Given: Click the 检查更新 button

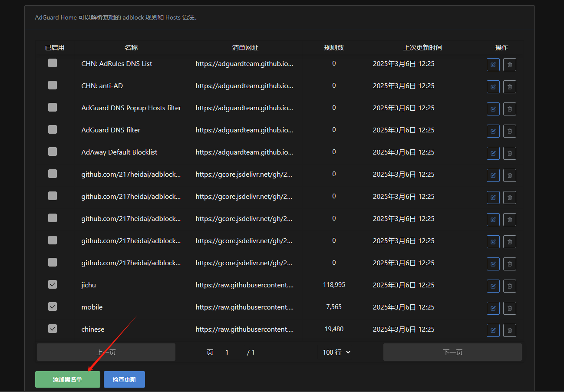Looking at the screenshot, I should pyautogui.click(x=124, y=379).
